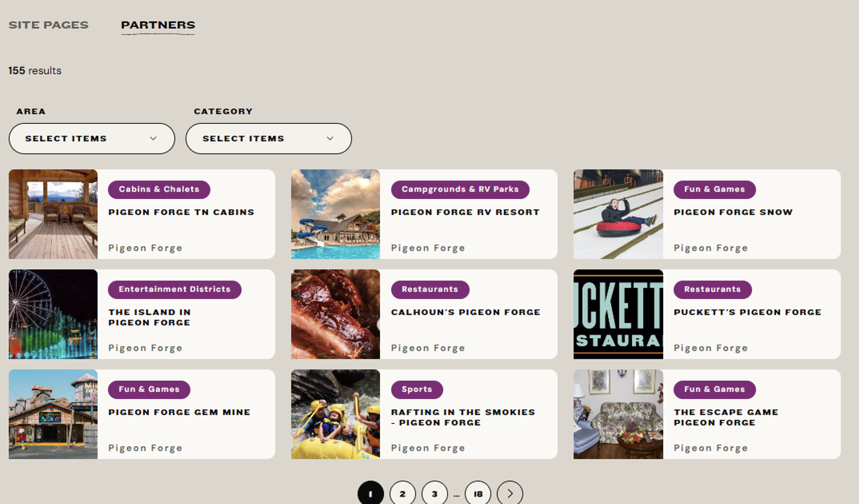The image size is (859, 504).
Task: Click the current page 1 button
Action: (x=370, y=493)
